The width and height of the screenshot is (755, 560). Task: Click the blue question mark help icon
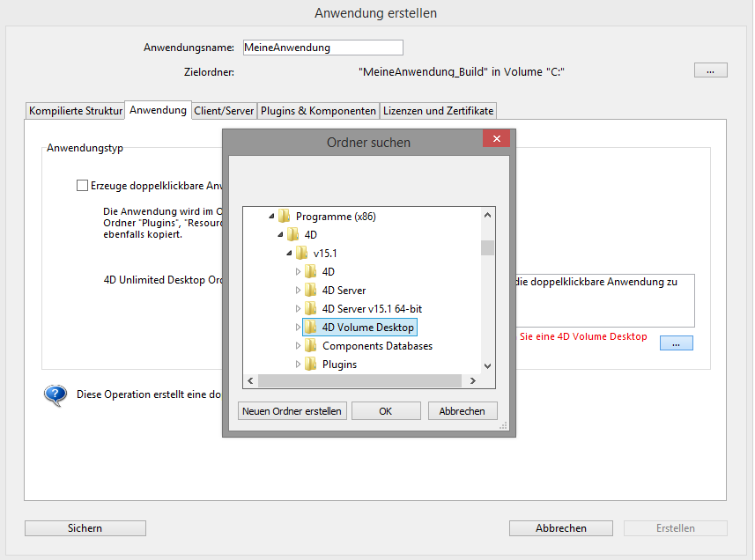click(x=56, y=394)
